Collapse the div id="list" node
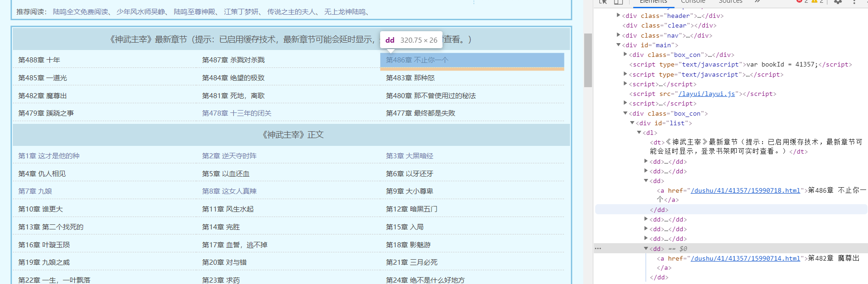Viewport: 868px width, 284px height. 632,123
